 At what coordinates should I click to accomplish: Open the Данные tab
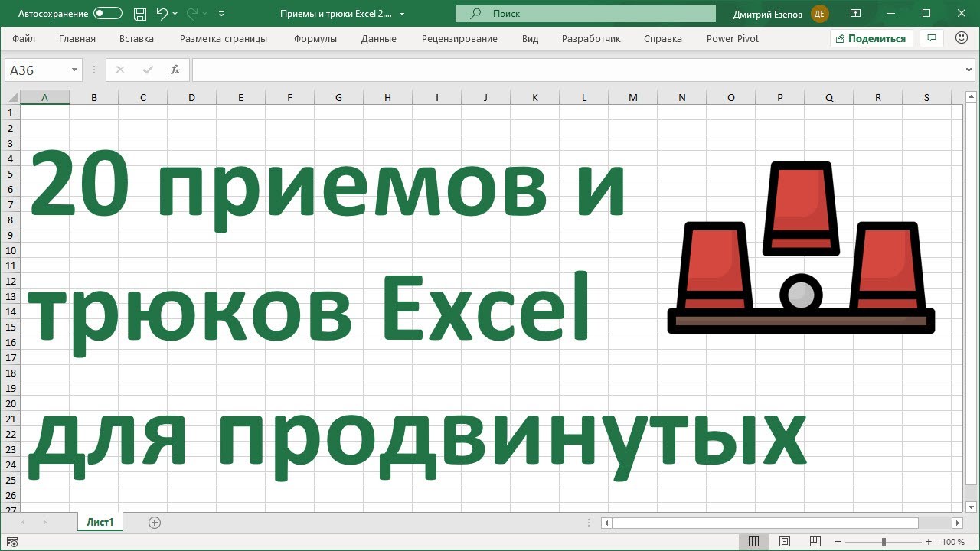379,38
